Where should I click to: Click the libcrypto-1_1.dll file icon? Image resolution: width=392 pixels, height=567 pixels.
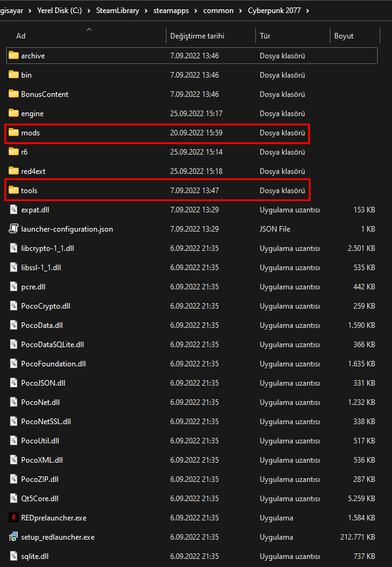pos(14,248)
